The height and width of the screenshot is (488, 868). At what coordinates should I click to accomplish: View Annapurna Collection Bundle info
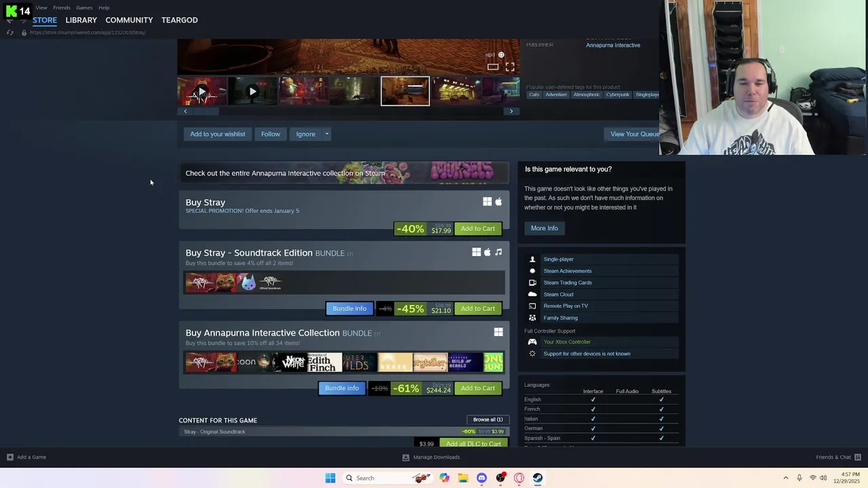(342, 388)
